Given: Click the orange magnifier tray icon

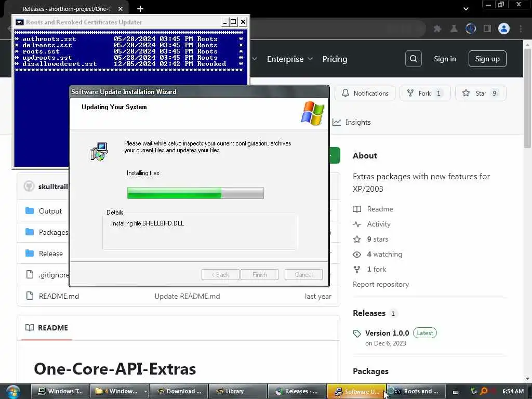Looking at the screenshot, I should pyautogui.click(x=484, y=391).
